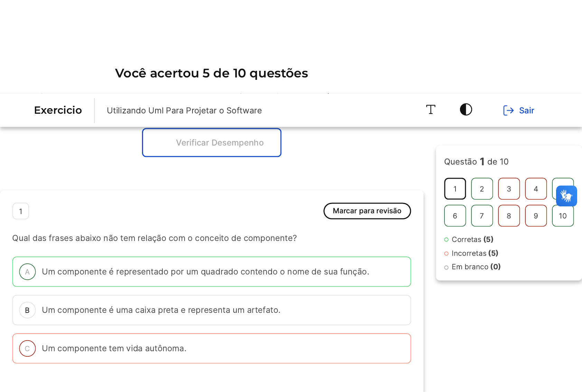Navigate to question 9
The width and height of the screenshot is (582, 392).
[x=536, y=216]
